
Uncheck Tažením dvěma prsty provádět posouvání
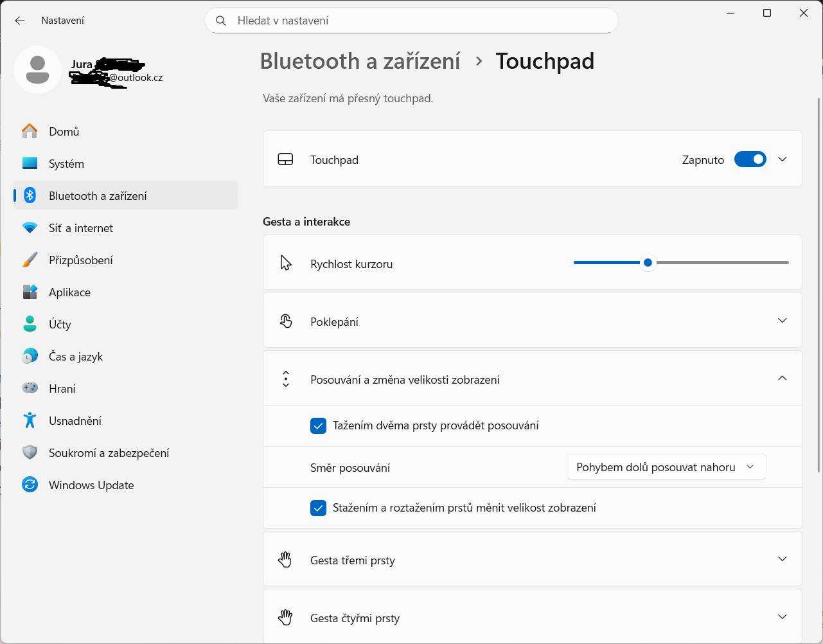click(318, 425)
